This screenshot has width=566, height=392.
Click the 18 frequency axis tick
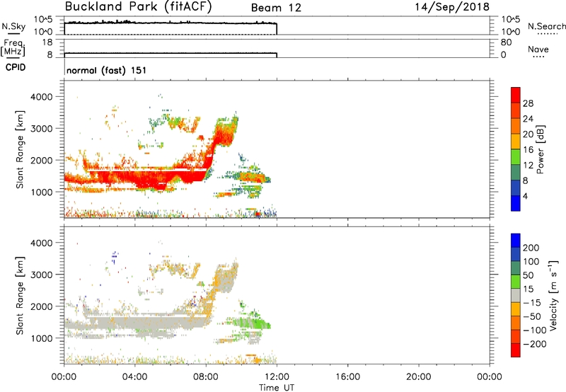pyautogui.click(x=47, y=42)
